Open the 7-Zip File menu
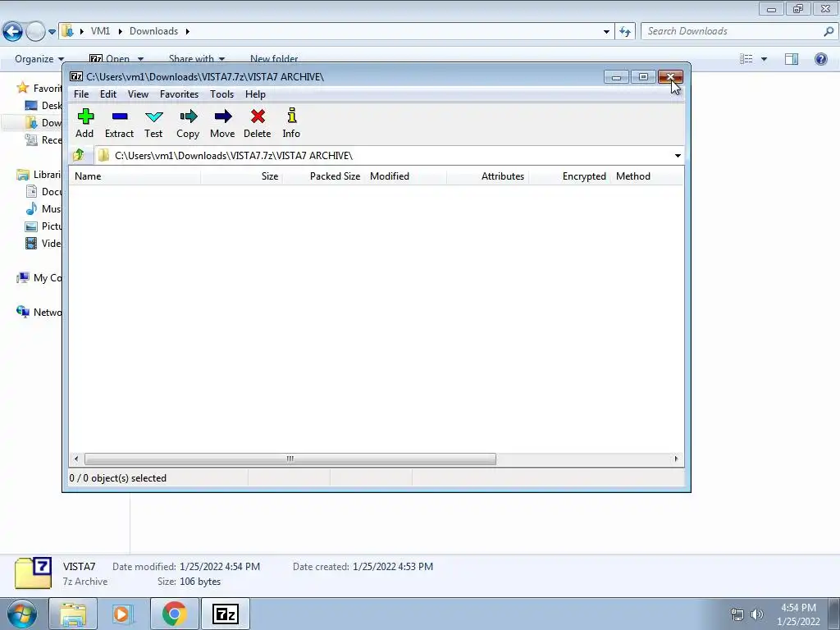This screenshot has width=840, height=630. click(x=81, y=94)
